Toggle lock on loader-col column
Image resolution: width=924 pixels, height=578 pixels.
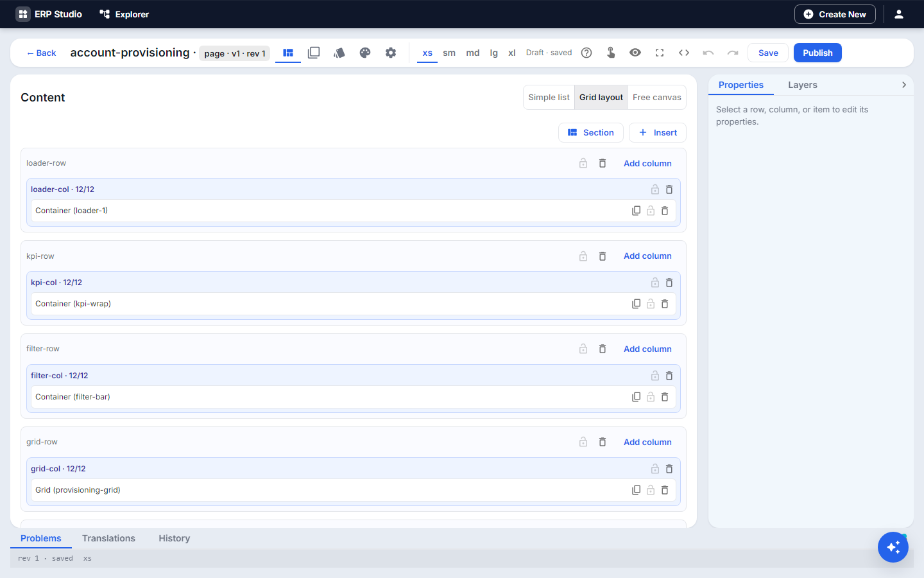(x=655, y=189)
